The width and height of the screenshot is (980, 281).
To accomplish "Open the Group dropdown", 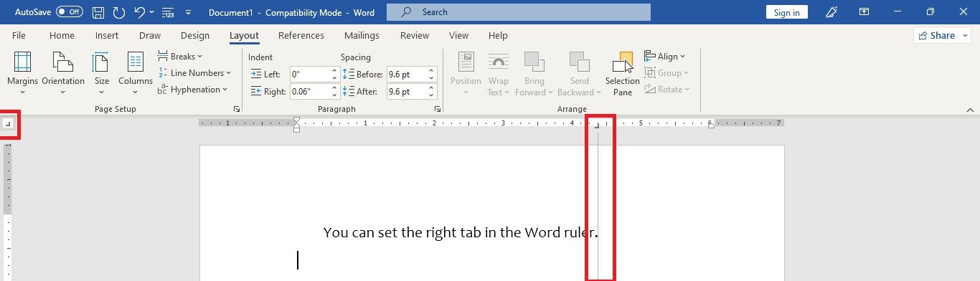I will [666, 72].
